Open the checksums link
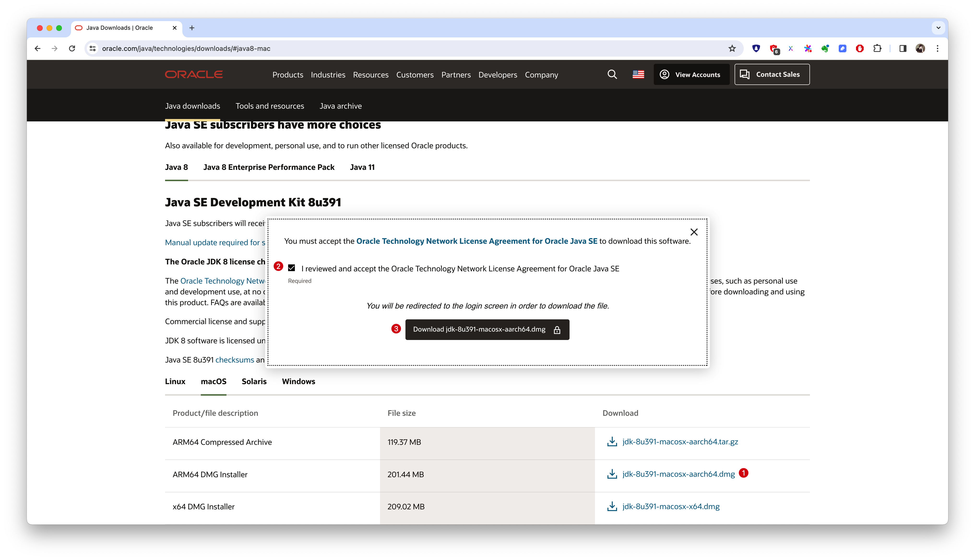The height and width of the screenshot is (560, 975). tap(235, 360)
